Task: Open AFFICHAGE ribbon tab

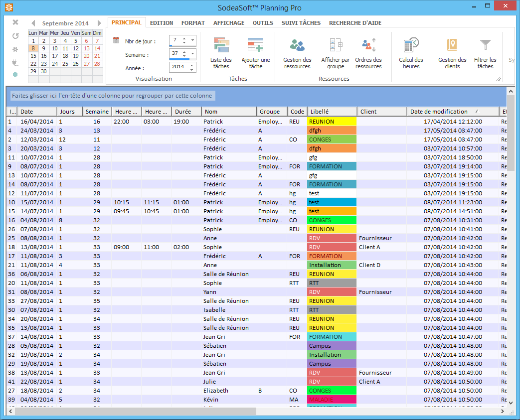Action: coord(229,23)
